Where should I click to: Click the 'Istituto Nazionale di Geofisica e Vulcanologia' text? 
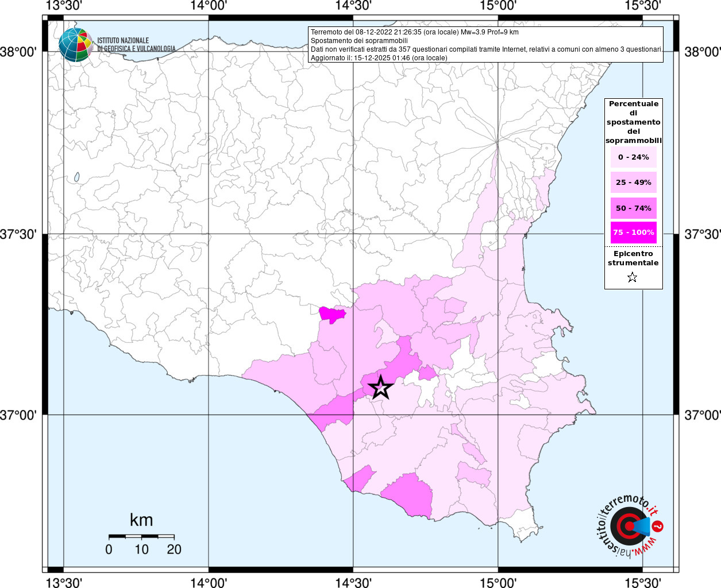(136, 45)
